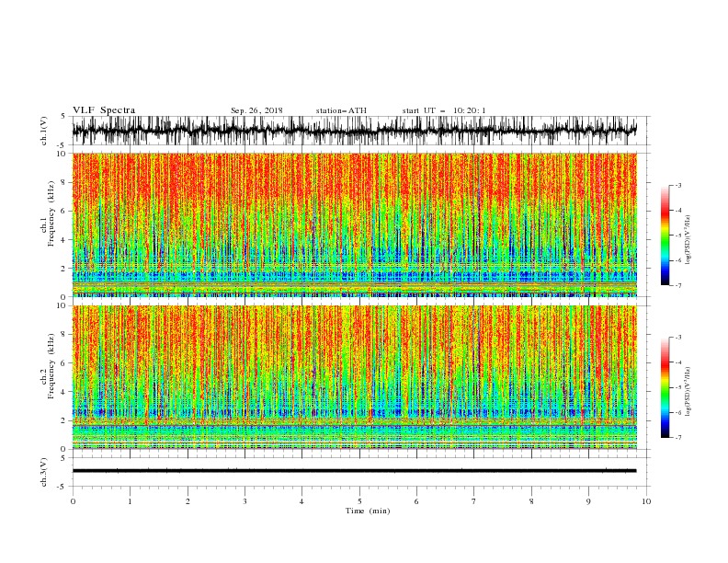Click time axis tick label "7"
The image size is (728, 563).
pyautogui.click(x=473, y=501)
